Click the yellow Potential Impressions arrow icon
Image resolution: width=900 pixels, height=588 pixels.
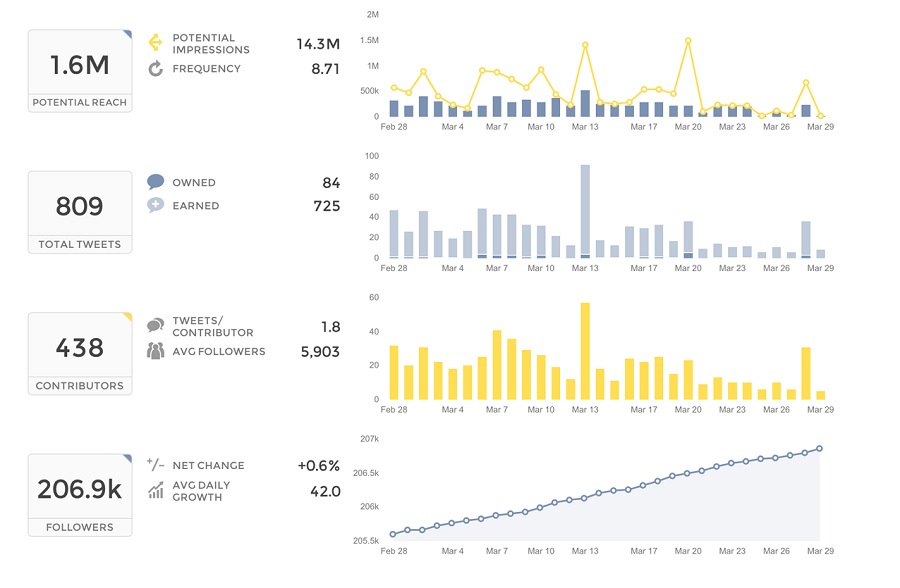pos(155,42)
